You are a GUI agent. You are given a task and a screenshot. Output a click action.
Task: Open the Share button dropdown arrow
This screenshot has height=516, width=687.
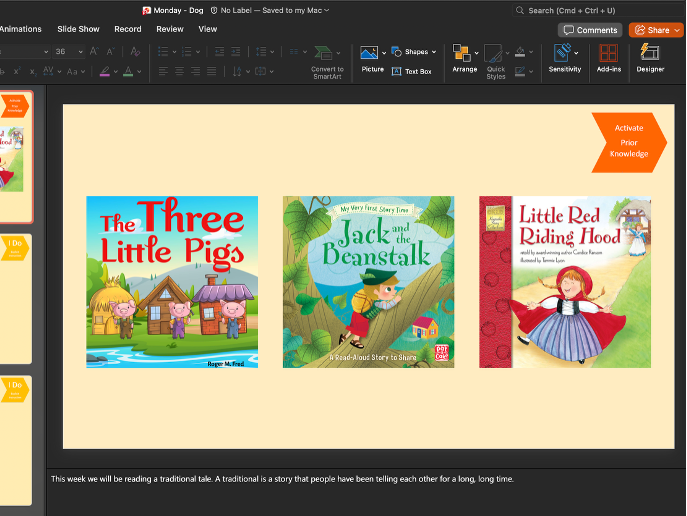click(677, 30)
